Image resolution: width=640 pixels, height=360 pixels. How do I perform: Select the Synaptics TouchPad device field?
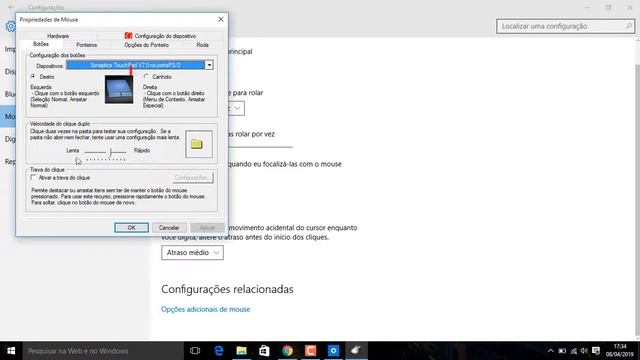pos(136,65)
